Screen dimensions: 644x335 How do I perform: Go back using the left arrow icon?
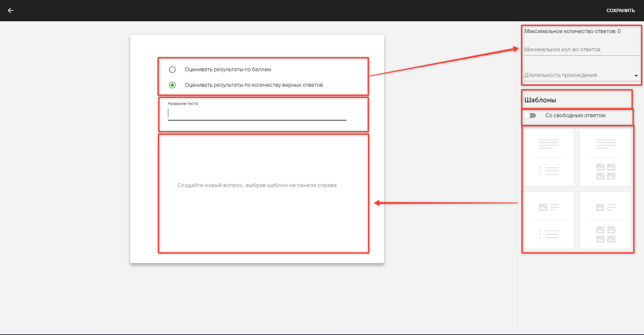click(10, 10)
